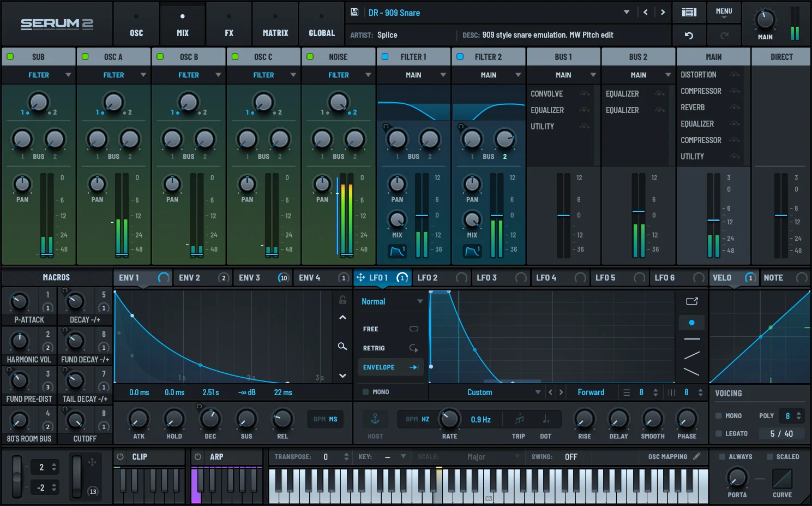The height and width of the screenshot is (506, 812).
Task: Open the MENU dropdown
Action: 724,12
